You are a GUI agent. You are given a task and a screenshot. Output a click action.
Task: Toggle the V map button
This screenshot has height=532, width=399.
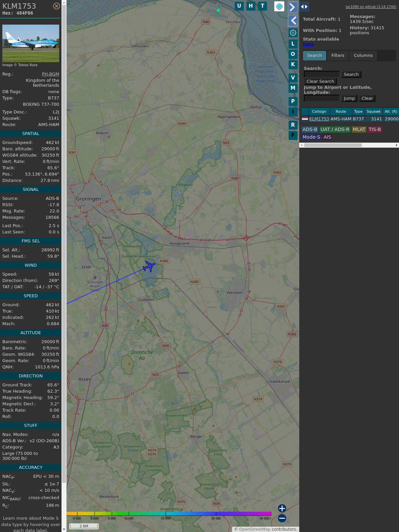click(x=293, y=78)
